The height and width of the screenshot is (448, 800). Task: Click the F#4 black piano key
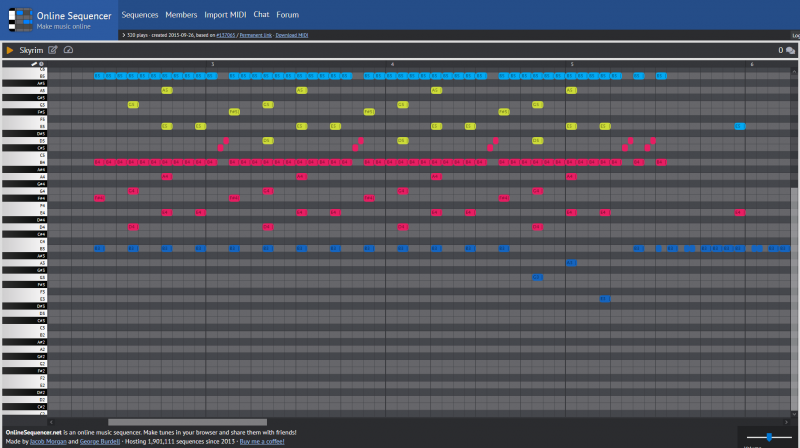(x=24, y=198)
